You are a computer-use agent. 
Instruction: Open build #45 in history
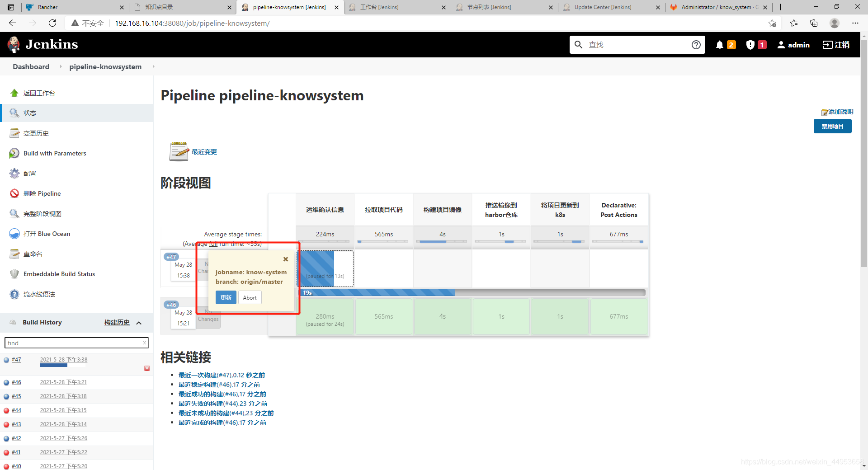coord(16,396)
